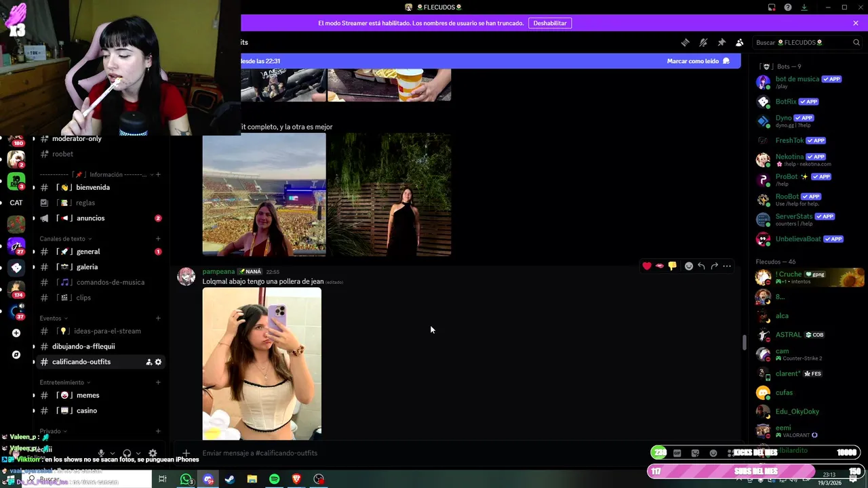Collapse the Privado category
Screen dimensions: 868x488
click(53, 431)
